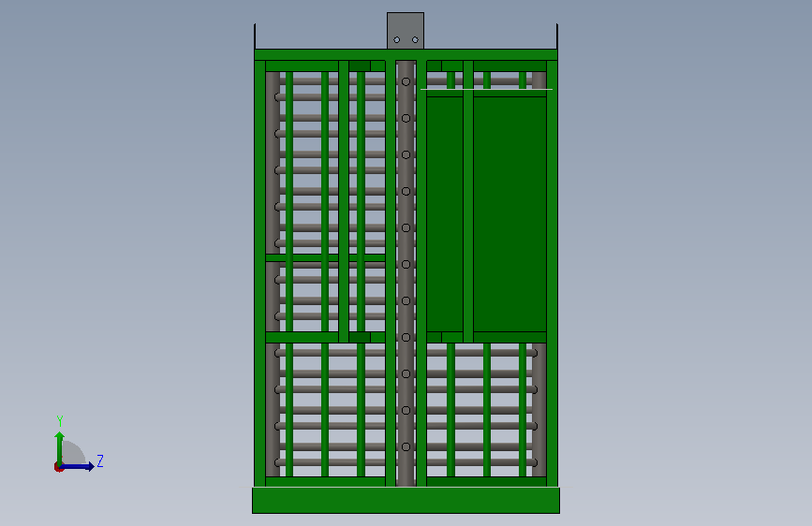Select the narrow dark green panel beside the column
The image size is (812, 526).
coord(445,213)
